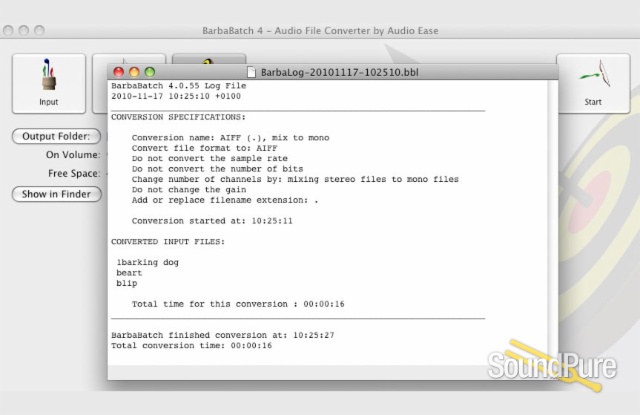Click the document proxy icon in log title bar
This screenshot has width=640, height=415.
[251, 72]
